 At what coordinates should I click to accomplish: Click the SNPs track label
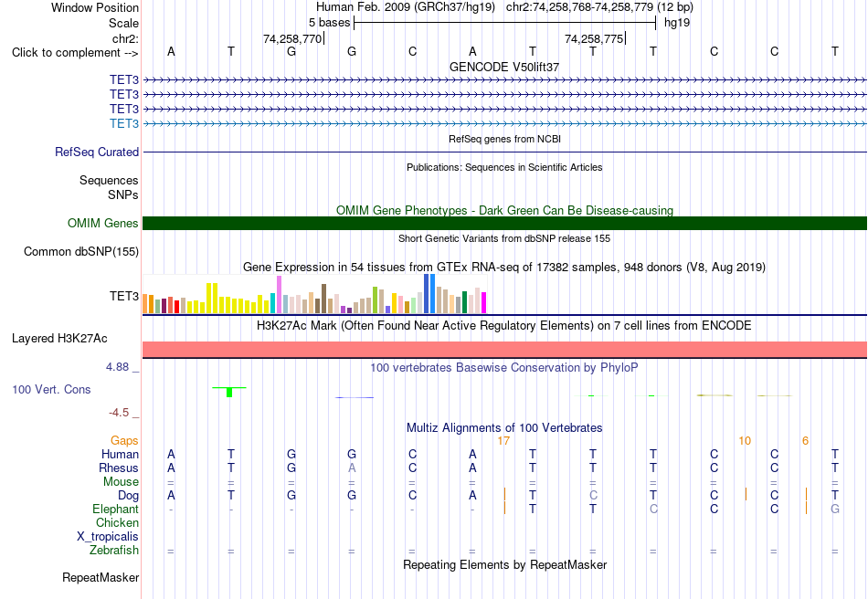pos(123,194)
